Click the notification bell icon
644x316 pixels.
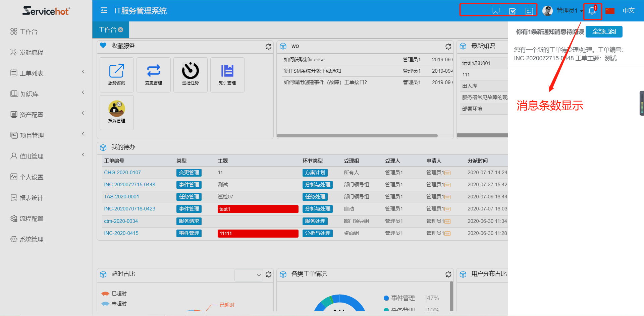point(592,11)
